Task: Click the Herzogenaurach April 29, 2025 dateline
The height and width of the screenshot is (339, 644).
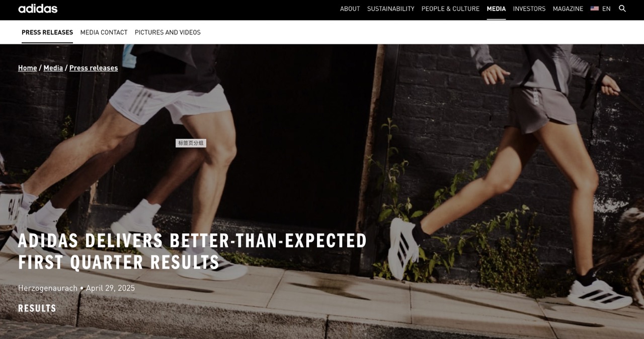Action: click(x=76, y=288)
